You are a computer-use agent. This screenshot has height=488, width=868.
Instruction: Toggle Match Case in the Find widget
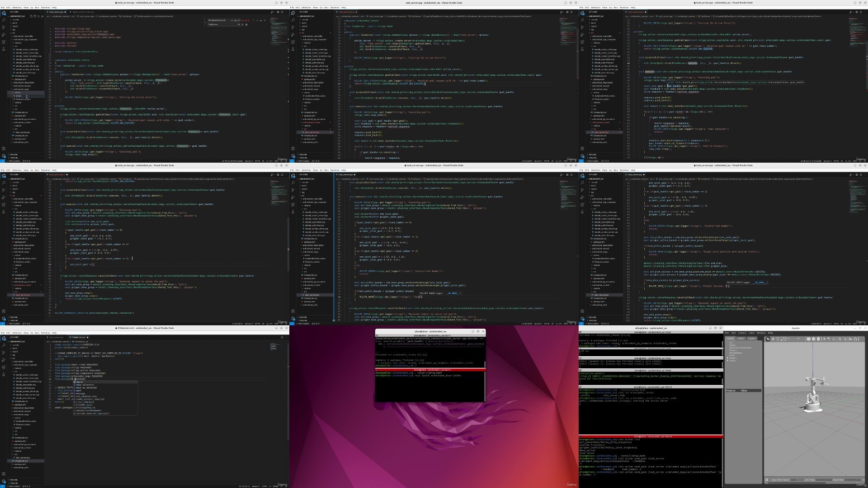[232, 20]
